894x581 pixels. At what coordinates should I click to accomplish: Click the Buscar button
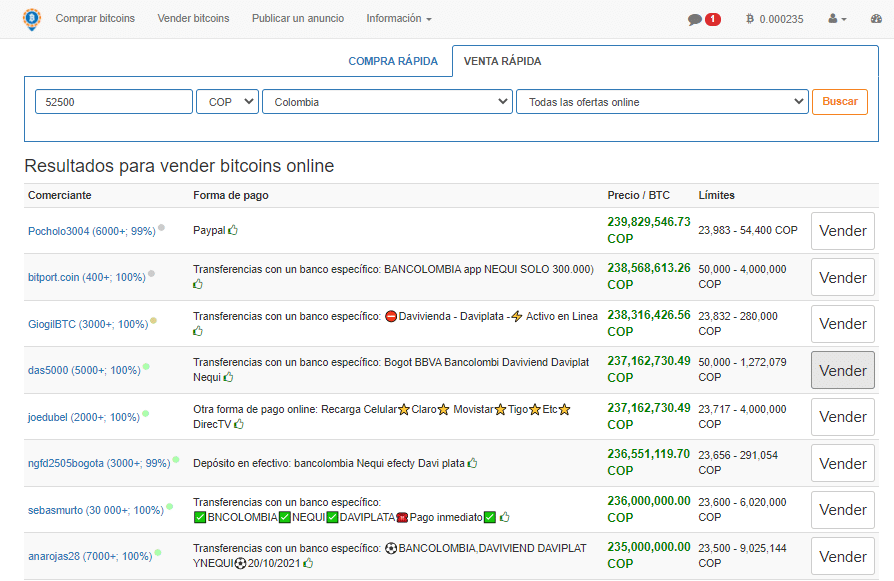click(840, 101)
